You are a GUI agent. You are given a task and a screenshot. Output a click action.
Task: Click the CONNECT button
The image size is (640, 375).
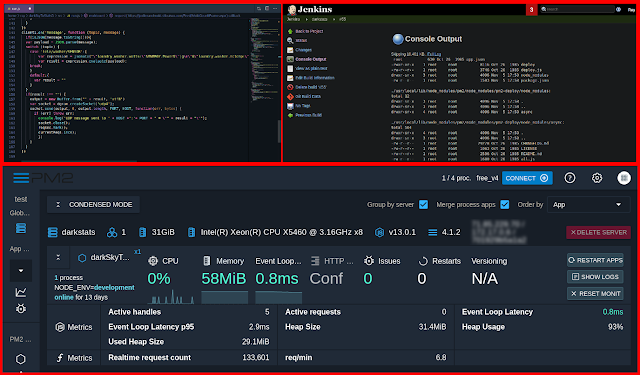click(527, 178)
